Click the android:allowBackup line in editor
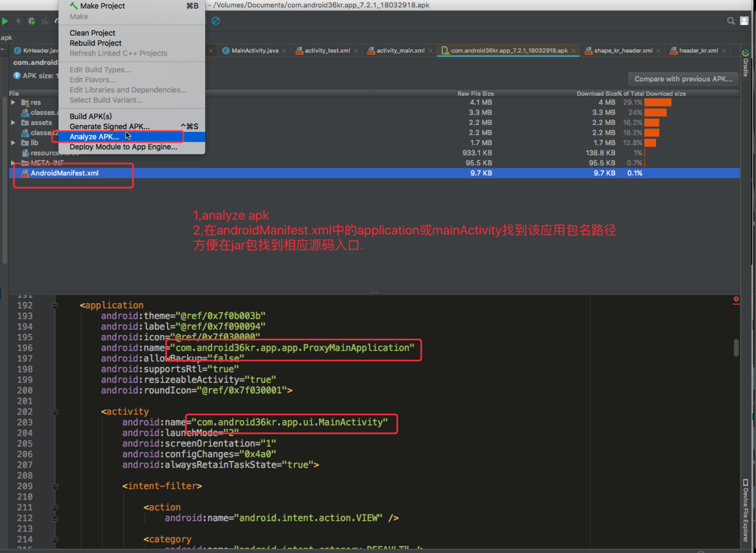This screenshot has height=553, width=756. pyautogui.click(x=173, y=359)
